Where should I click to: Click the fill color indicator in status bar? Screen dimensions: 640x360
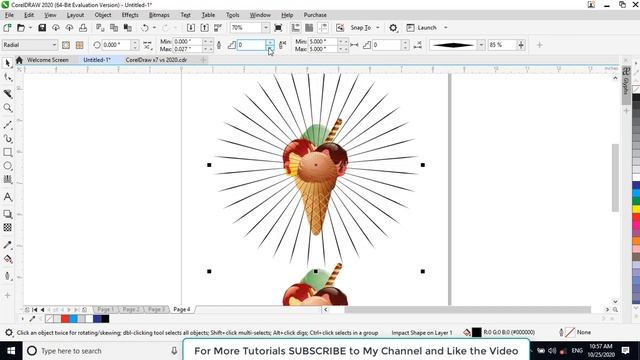pyautogui.click(x=477, y=333)
